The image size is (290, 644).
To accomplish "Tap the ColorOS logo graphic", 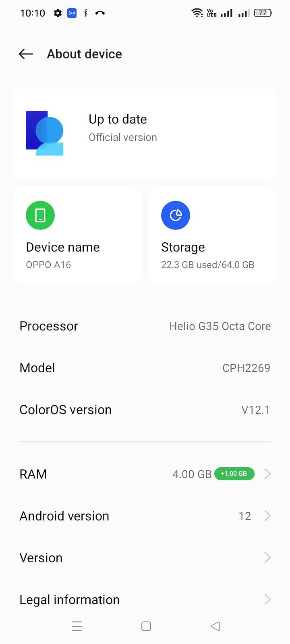I will coord(44,133).
